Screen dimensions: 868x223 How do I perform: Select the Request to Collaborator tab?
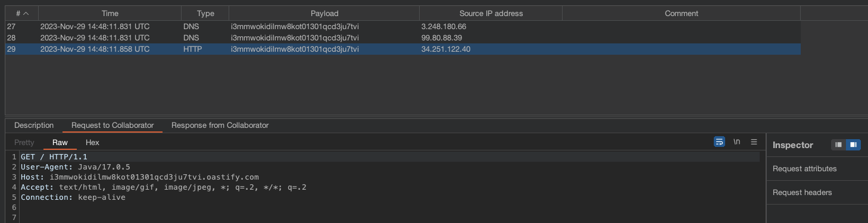point(113,125)
